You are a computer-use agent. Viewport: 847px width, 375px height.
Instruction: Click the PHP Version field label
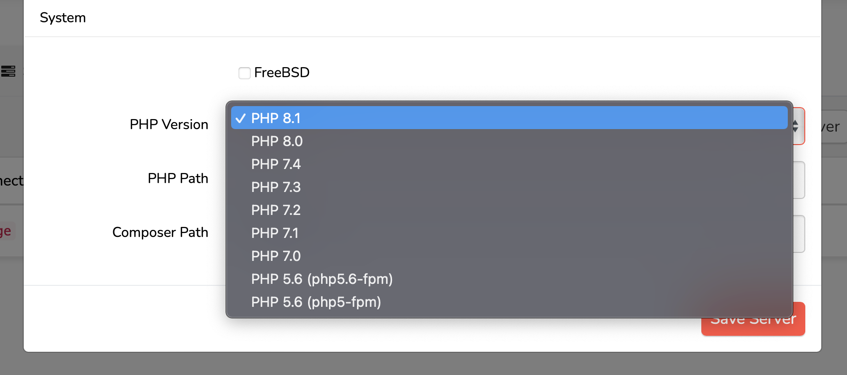pyautogui.click(x=169, y=125)
